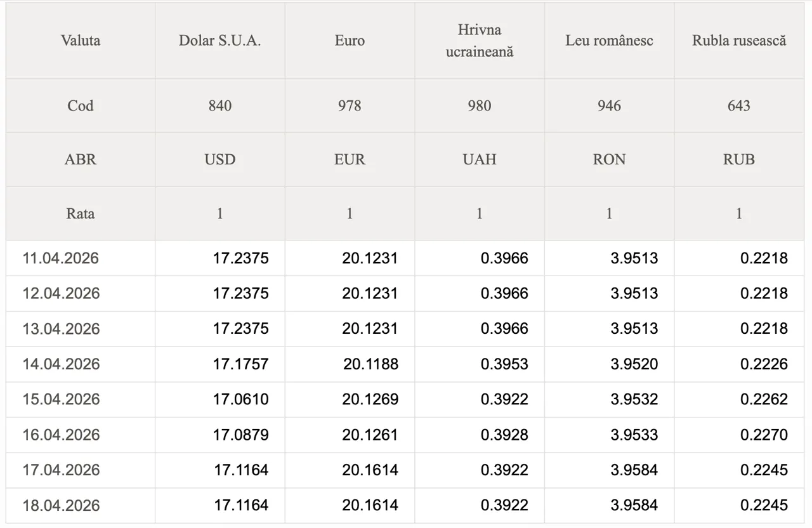Select the RON rate value 3.9520
Screen dimensions: 812x528
tap(634, 364)
